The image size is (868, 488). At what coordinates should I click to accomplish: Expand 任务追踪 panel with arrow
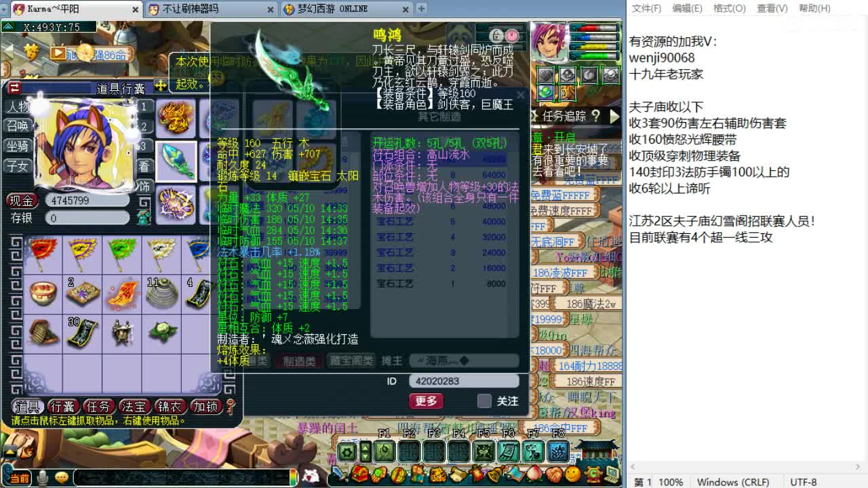click(614, 116)
